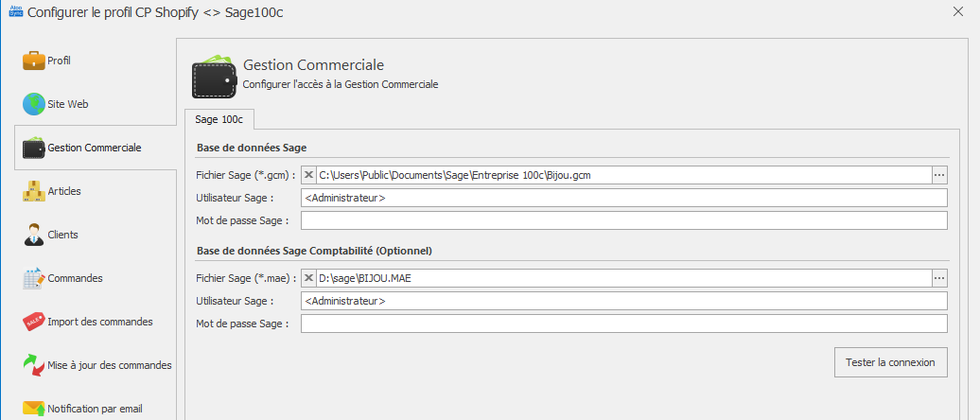Open the Commandes calendar icon
Screen dimensions: 980x420
point(34,278)
